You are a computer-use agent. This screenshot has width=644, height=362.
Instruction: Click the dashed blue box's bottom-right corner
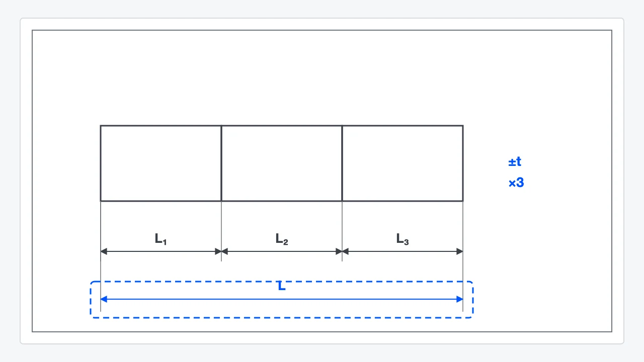(x=472, y=316)
